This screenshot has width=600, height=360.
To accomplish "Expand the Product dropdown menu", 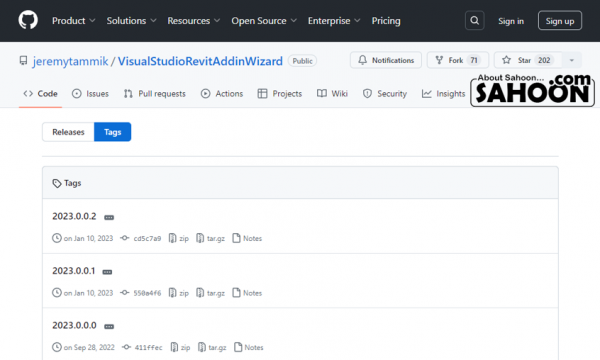I will 73,21.
